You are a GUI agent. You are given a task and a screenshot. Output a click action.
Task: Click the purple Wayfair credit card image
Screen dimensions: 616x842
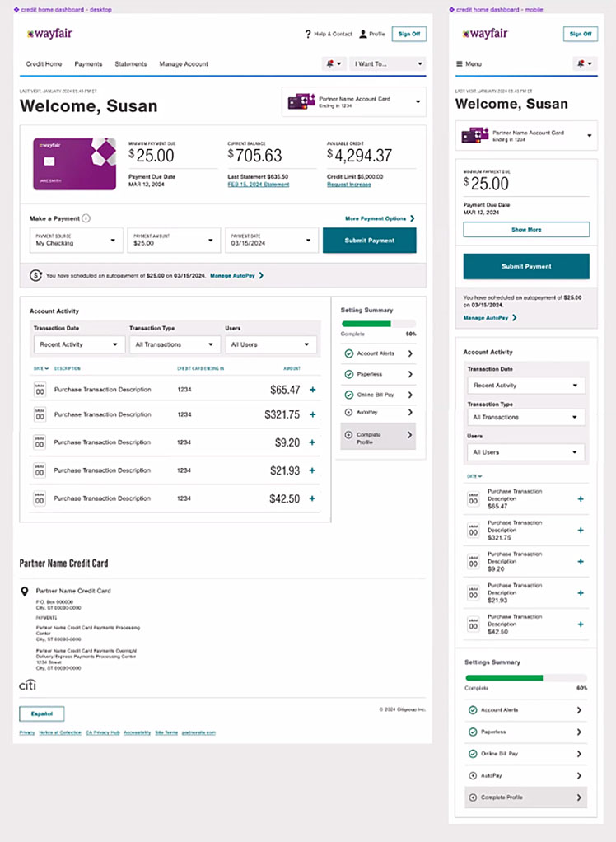tap(69, 164)
